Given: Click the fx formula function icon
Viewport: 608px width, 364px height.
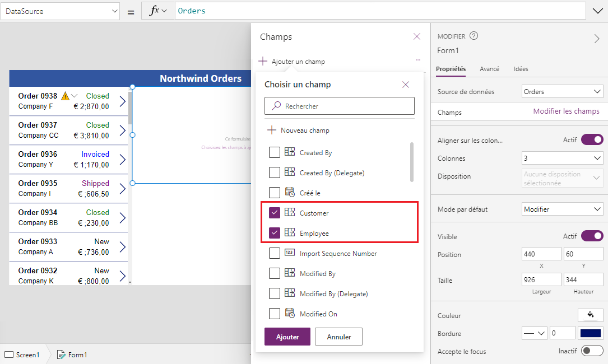Looking at the screenshot, I should (x=154, y=11).
